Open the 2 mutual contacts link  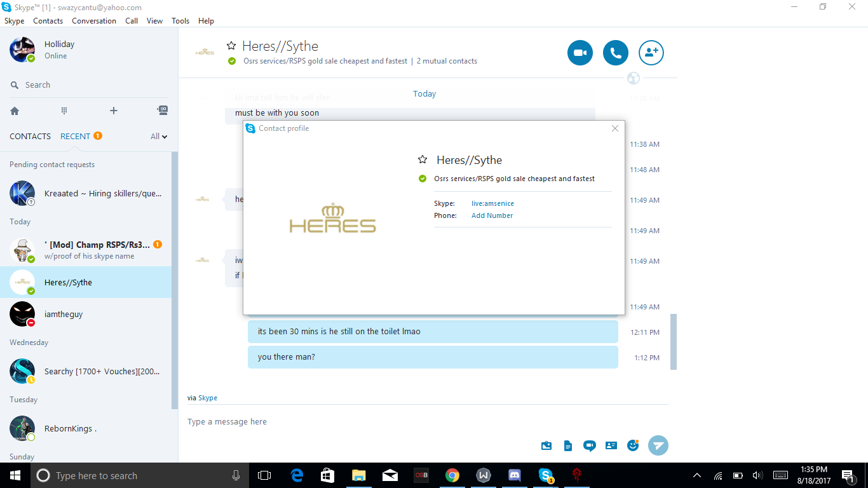(x=447, y=61)
